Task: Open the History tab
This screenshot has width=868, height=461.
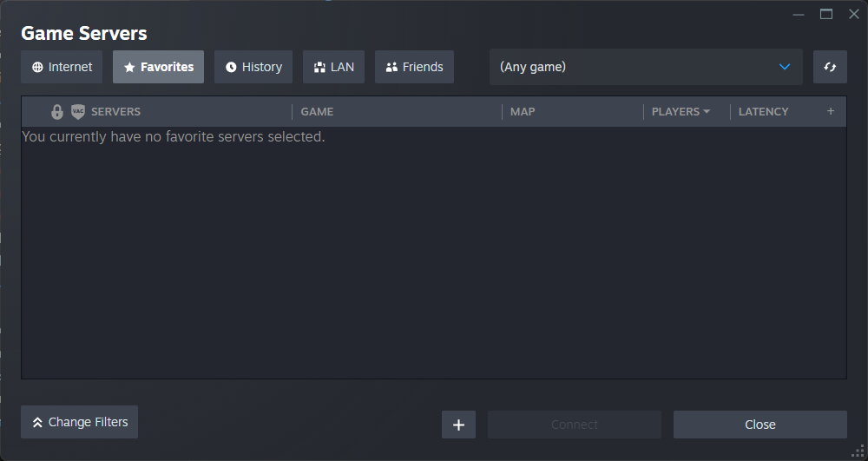Action: pos(253,67)
